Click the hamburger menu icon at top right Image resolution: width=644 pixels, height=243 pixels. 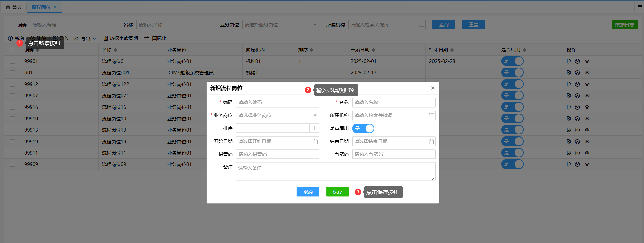tap(640, 7)
